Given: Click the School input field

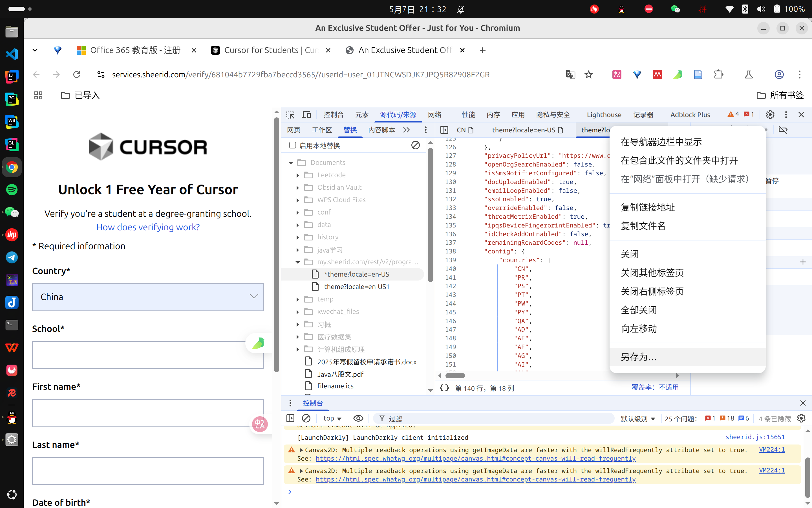Looking at the screenshot, I should [148, 355].
